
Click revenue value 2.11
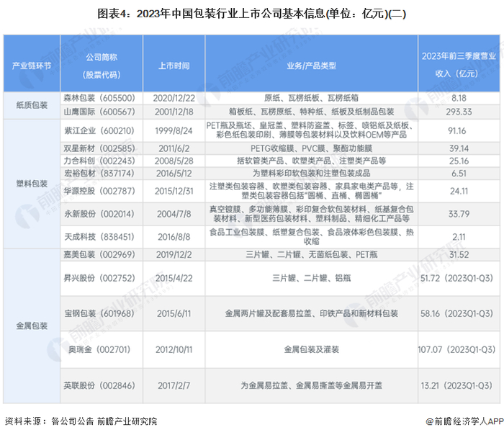click(x=459, y=237)
